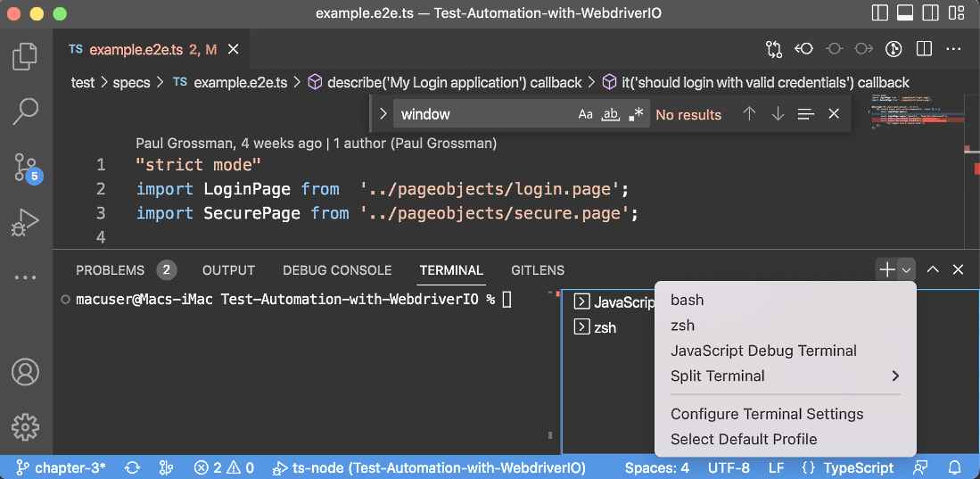The image size is (980, 479).
Task: Switch to the GITLENS panel tab
Action: coord(538,270)
